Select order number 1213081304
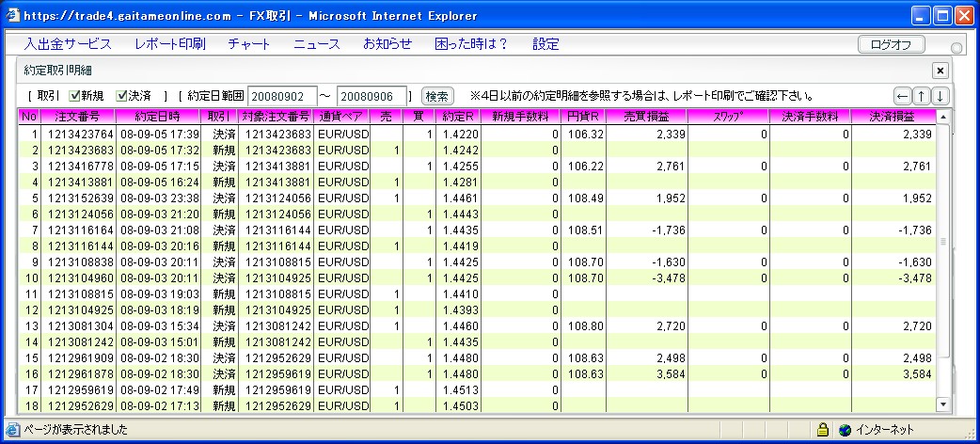The image size is (980, 444). click(x=81, y=326)
